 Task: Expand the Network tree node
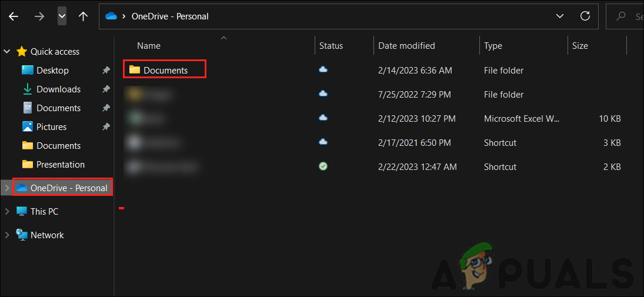[6, 235]
